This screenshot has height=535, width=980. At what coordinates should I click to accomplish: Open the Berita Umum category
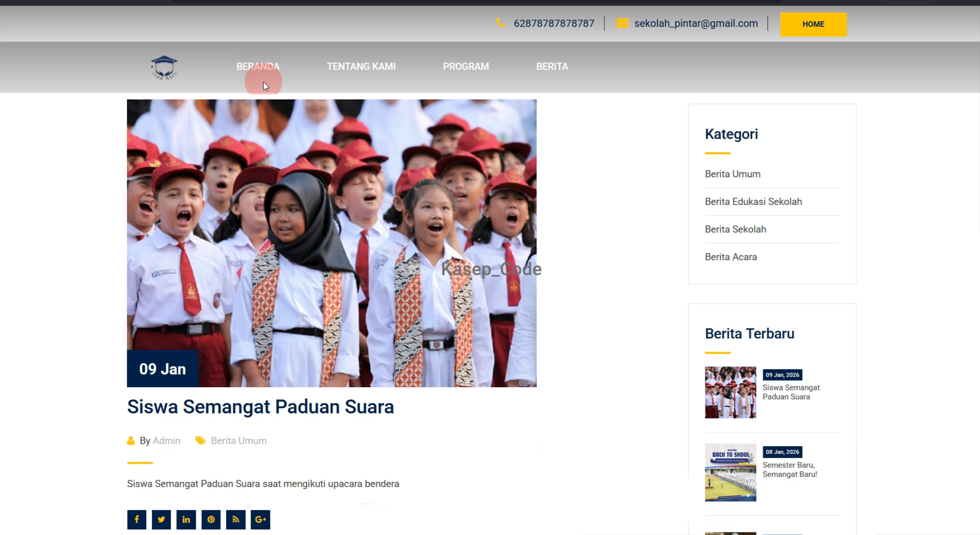point(732,174)
